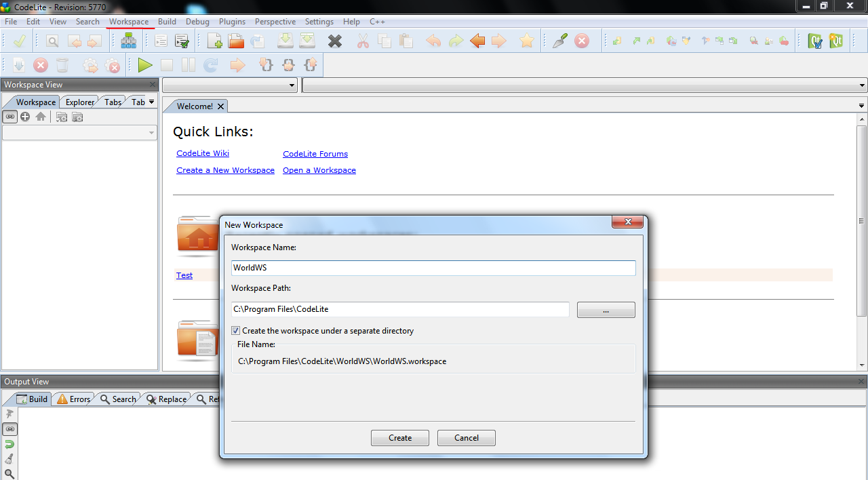Click the Qt icon with blue checkmark
The image size is (868, 480).
tap(815, 41)
